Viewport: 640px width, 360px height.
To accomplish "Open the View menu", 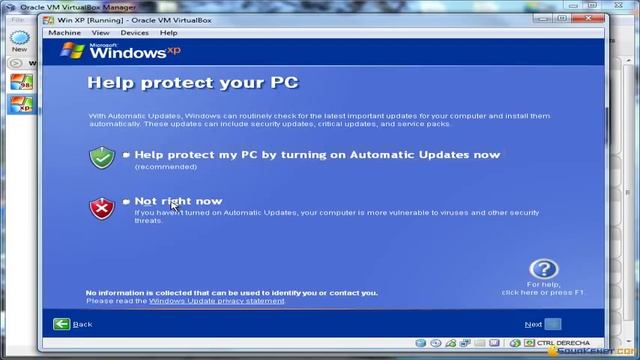I will coord(100,33).
